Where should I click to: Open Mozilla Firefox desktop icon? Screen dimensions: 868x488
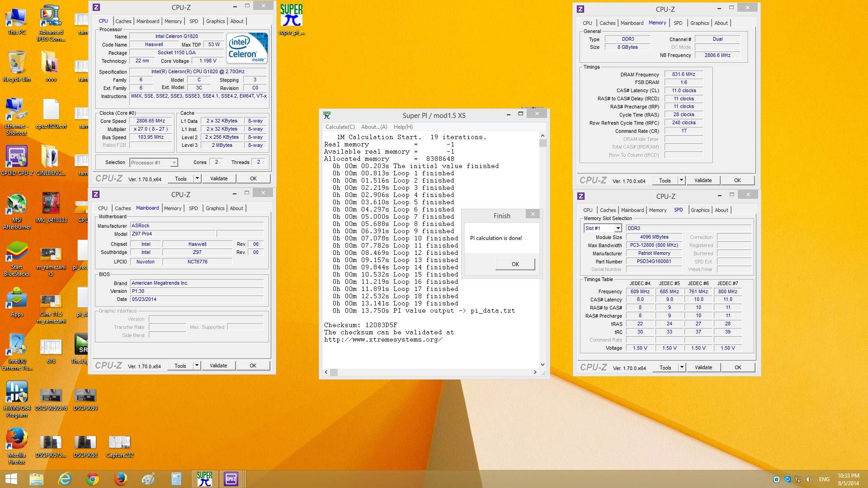click(17, 446)
